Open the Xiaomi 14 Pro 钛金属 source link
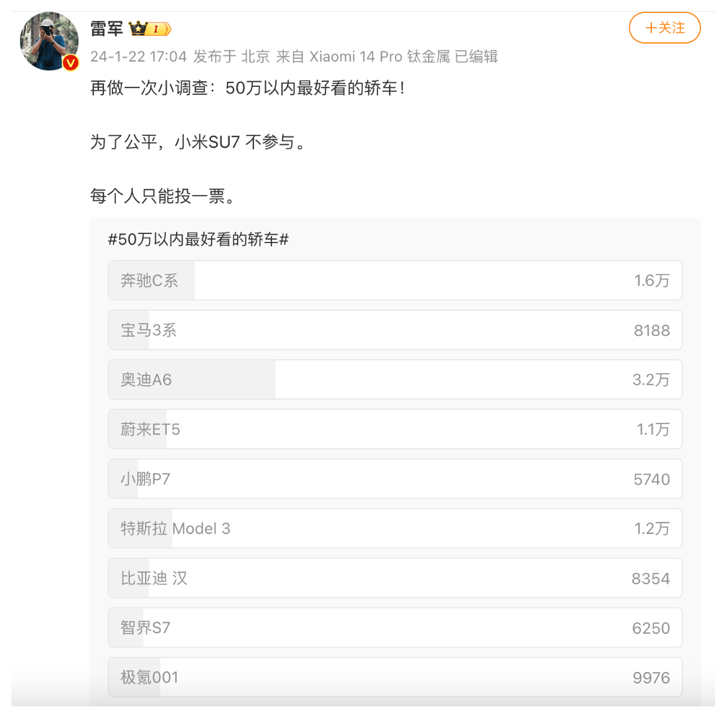Image resolution: width=728 pixels, height=715 pixels. pos(379,57)
